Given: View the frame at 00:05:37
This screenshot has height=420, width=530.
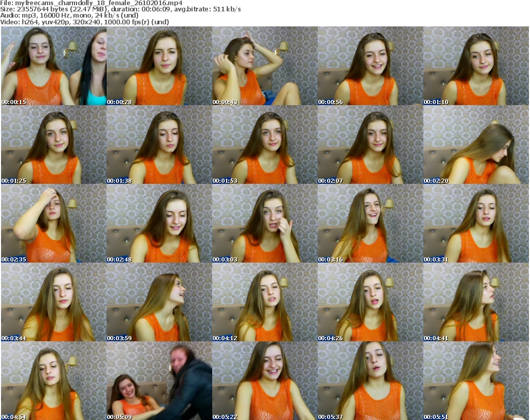Looking at the screenshot, I should [x=370, y=381].
